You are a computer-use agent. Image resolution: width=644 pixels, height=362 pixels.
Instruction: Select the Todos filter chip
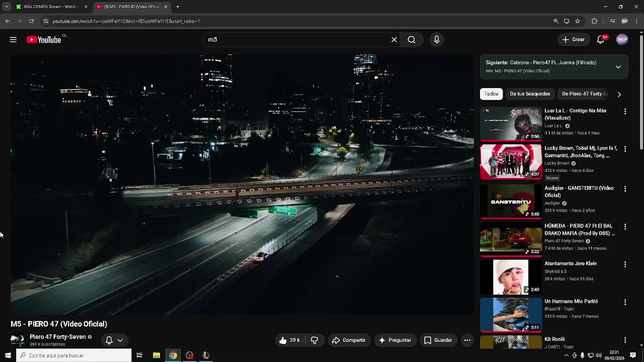point(492,94)
